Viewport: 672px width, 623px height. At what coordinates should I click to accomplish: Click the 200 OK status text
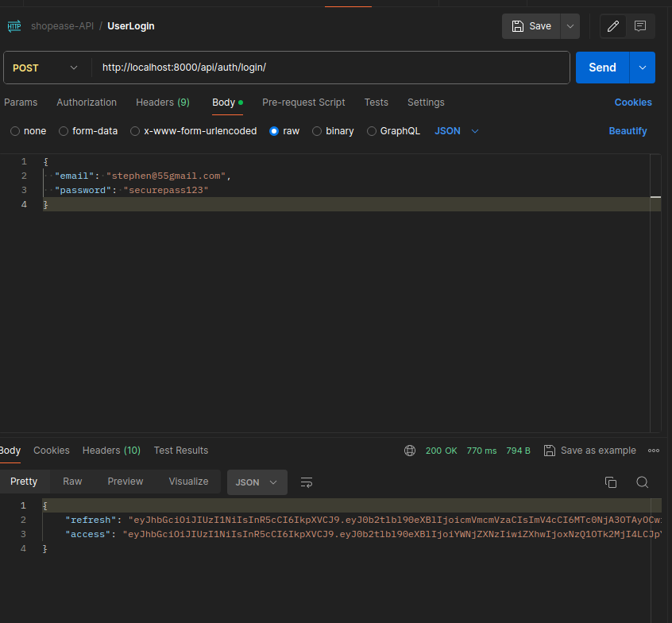click(442, 451)
